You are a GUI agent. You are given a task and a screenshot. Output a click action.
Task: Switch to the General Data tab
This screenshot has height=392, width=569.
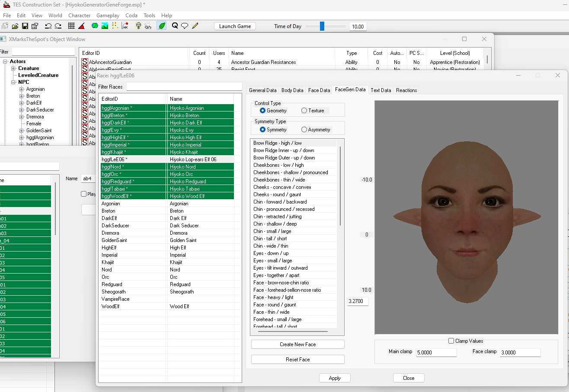point(262,90)
